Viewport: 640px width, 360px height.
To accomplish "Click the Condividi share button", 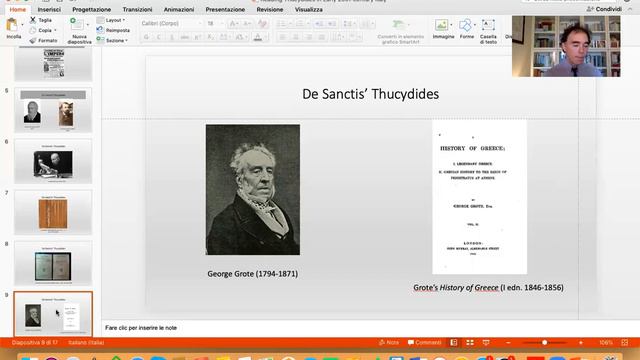I will 604,9.
